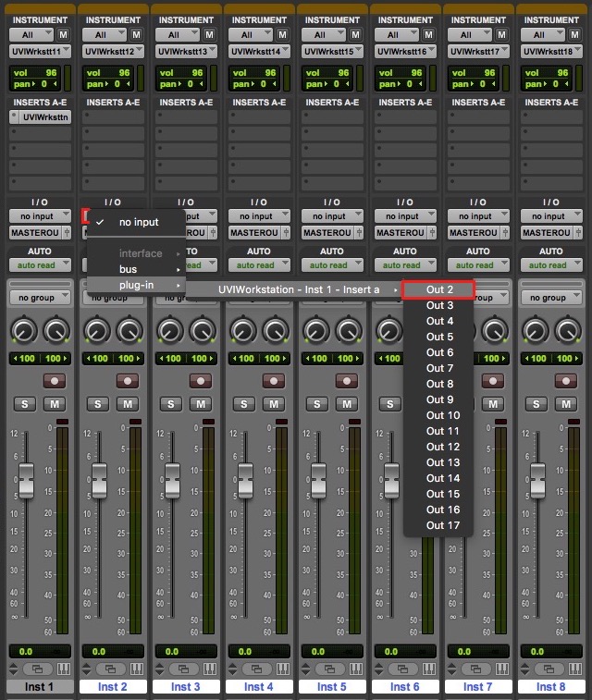592x700 pixels.
Task: Click the right pan knob on Inst 3
Action: click(x=203, y=331)
